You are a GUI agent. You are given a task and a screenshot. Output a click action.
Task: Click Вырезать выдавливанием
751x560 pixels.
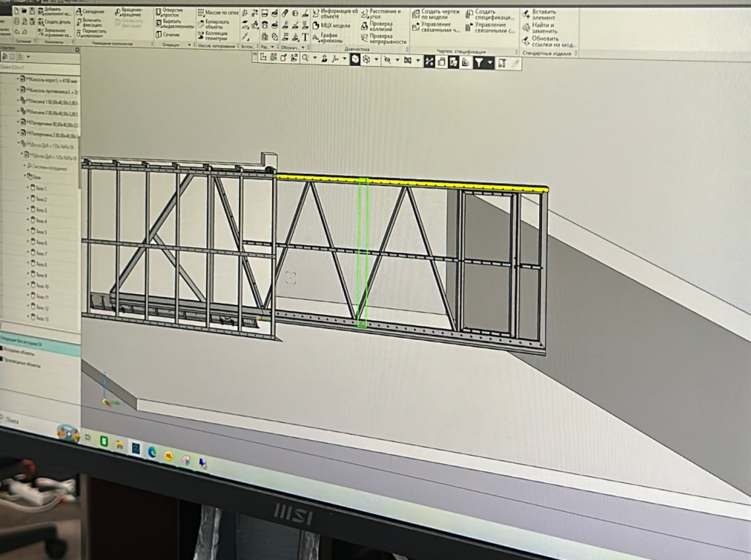click(x=175, y=24)
